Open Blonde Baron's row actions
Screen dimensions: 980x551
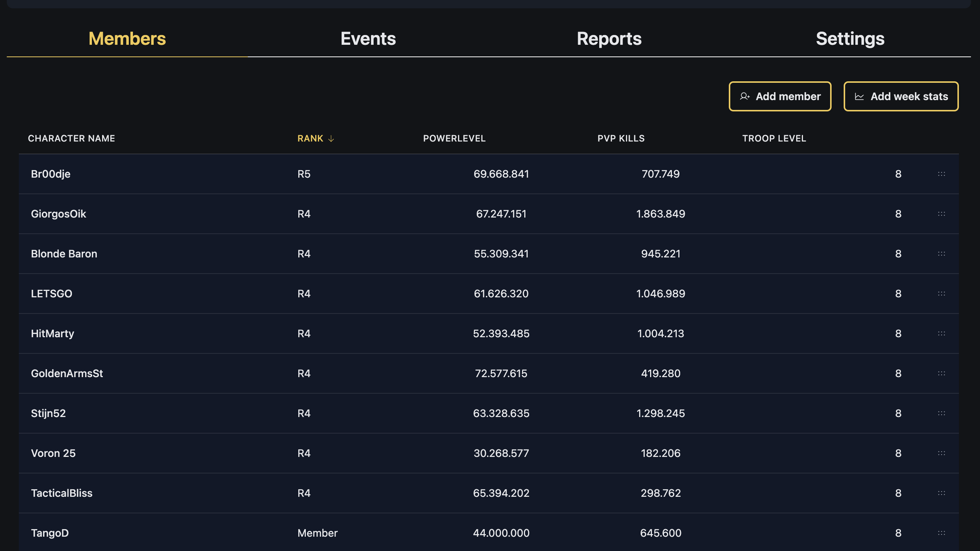click(x=942, y=254)
